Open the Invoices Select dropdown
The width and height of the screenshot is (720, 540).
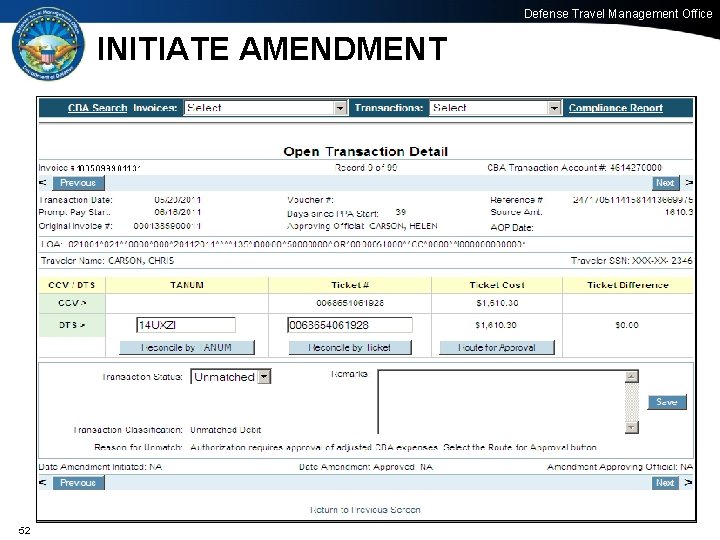(x=265, y=108)
